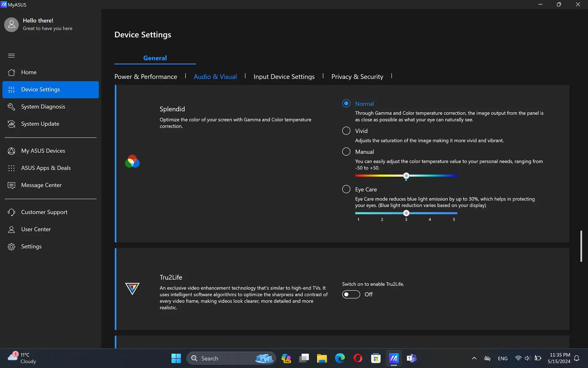
Task: Click the Customer Support label
Action: [x=44, y=212]
